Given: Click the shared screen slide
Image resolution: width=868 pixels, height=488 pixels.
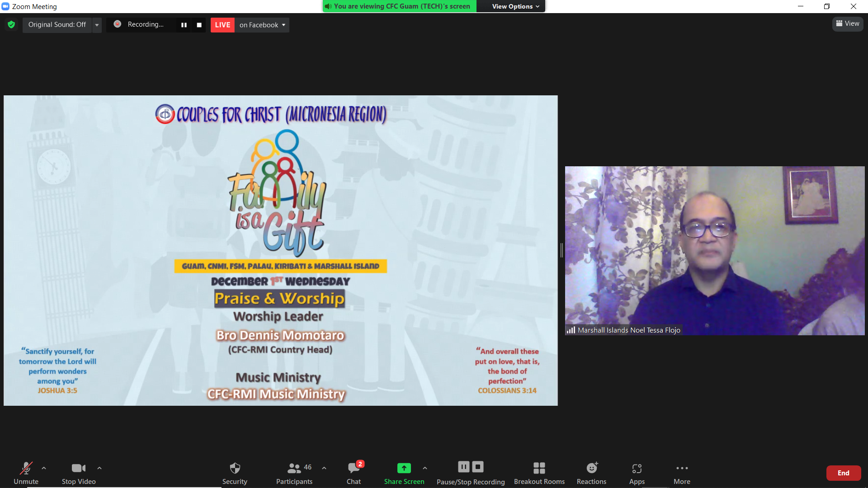Looking at the screenshot, I should click(281, 250).
